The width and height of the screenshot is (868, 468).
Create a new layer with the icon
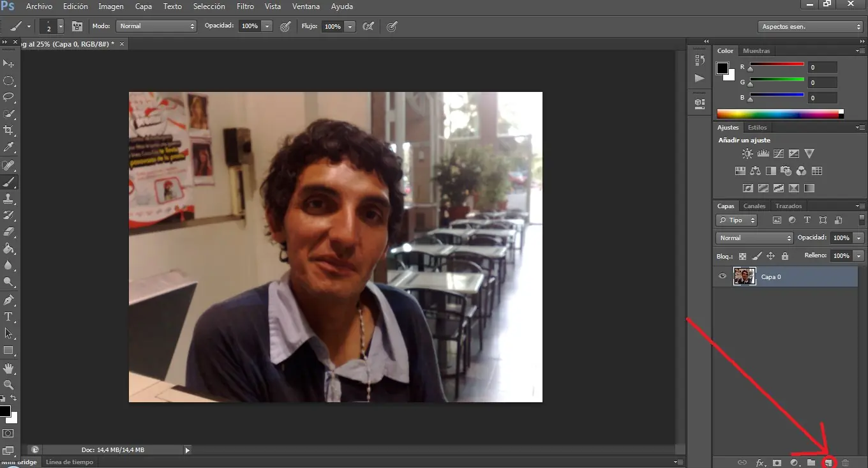coord(828,462)
